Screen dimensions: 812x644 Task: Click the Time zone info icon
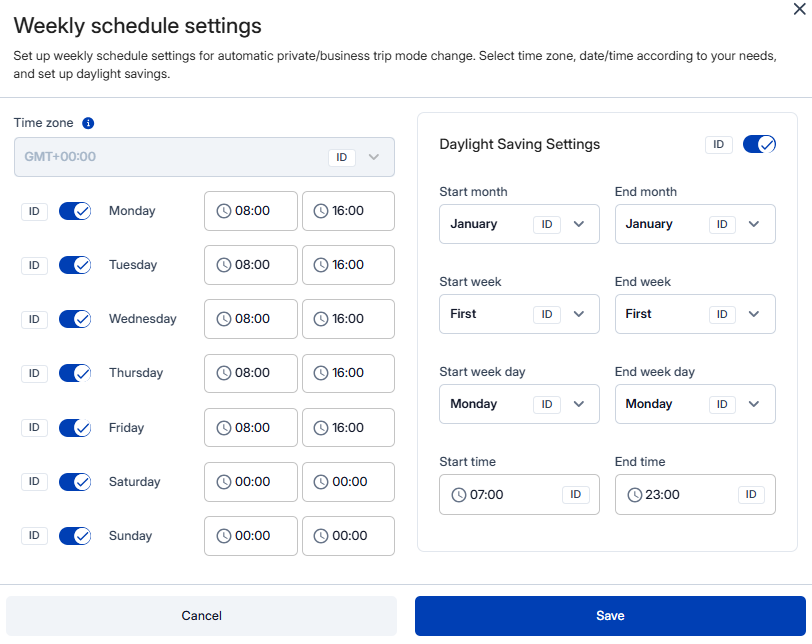coord(88,123)
